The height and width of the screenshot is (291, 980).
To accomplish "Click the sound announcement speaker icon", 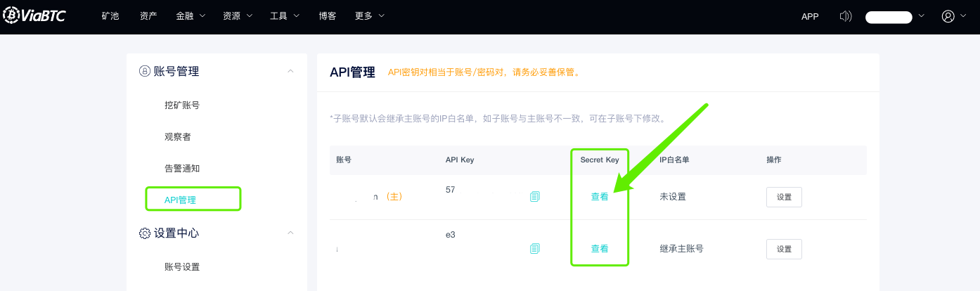I will [846, 16].
